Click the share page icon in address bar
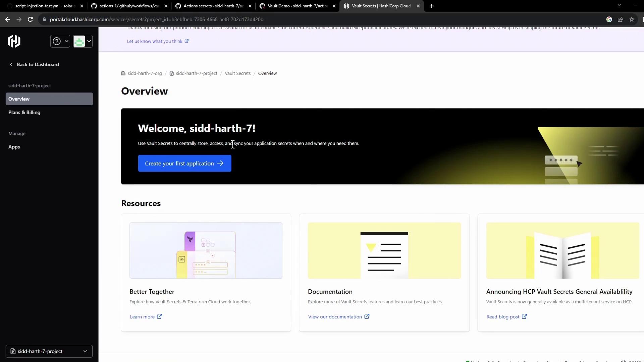Screen dimensions: 644x362 (x=621, y=19)
